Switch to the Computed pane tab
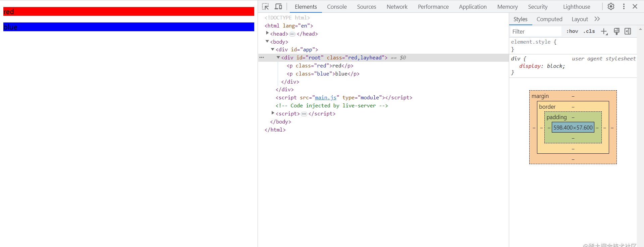 point(549,19)
